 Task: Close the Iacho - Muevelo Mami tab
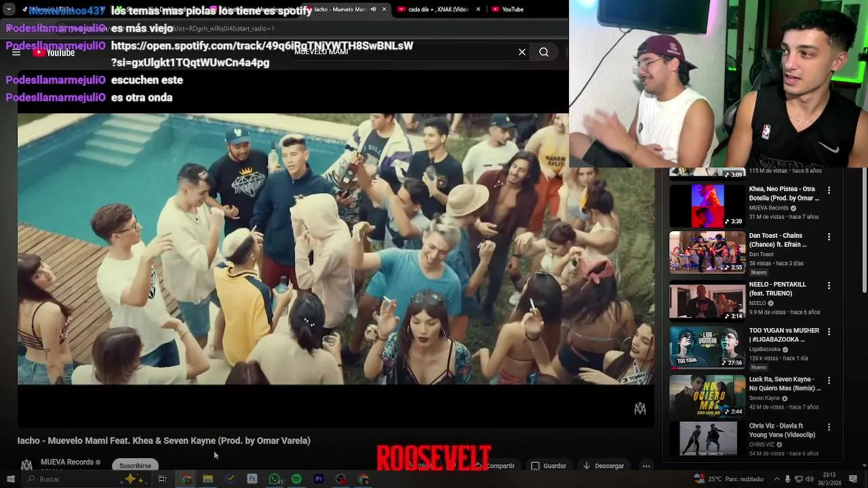(384, 9)
